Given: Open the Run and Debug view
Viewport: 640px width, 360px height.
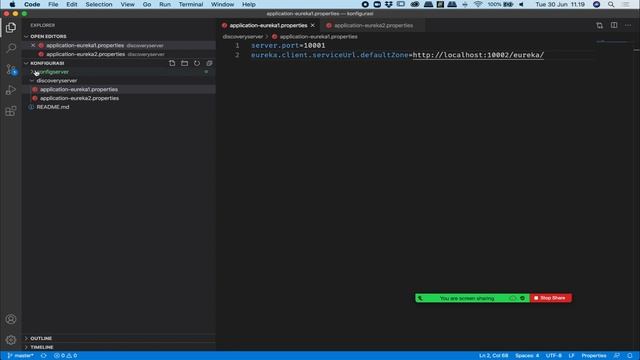Looking at the screenshot, I should click(x=11, y=90).
